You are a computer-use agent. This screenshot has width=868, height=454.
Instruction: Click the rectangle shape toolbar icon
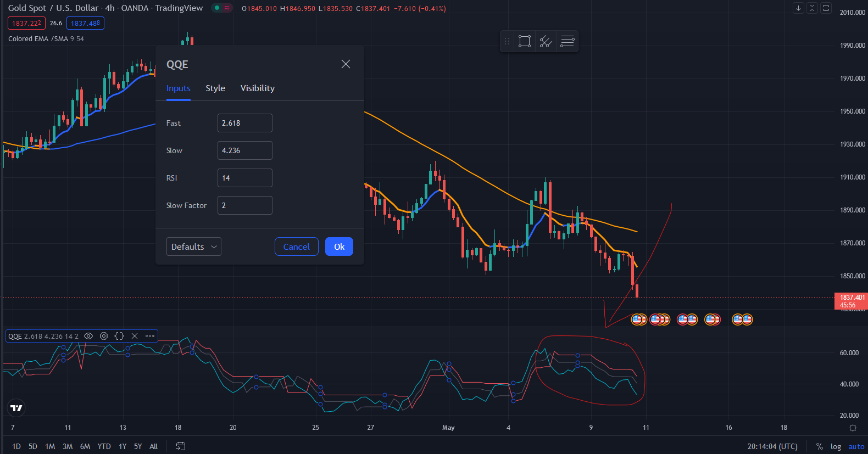click(x=525, y=41)
